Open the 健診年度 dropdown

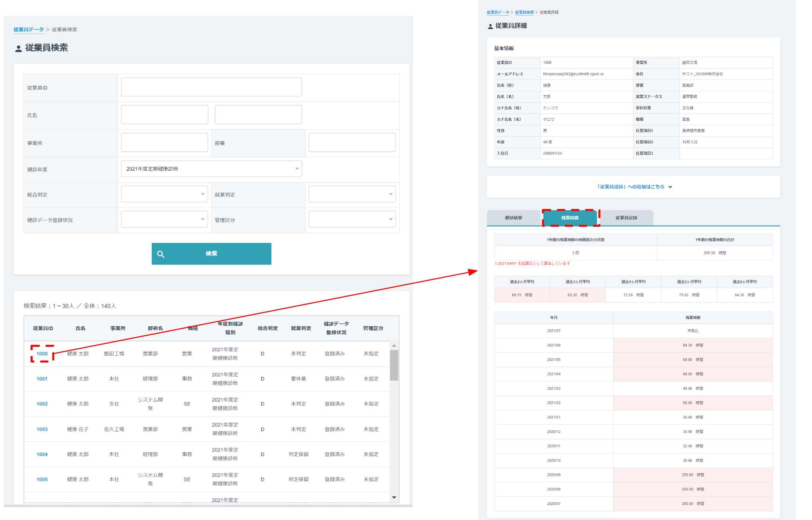coord(211,169)
